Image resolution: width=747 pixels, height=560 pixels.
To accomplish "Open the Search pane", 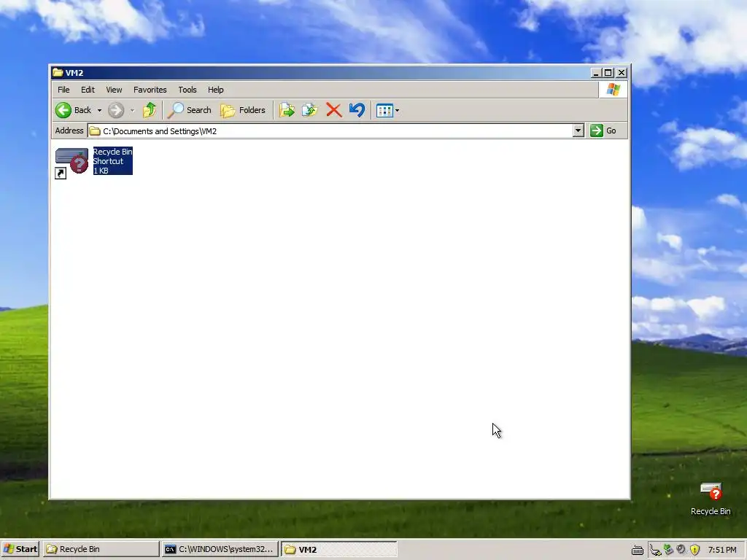I will (190, 110).
